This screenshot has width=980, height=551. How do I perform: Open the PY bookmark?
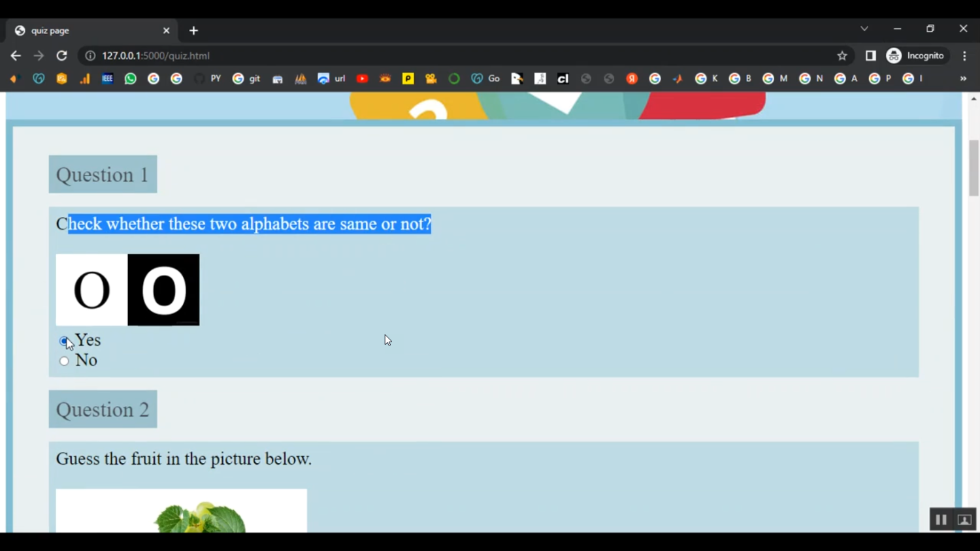pyautogui.click(x=208, y=79)
